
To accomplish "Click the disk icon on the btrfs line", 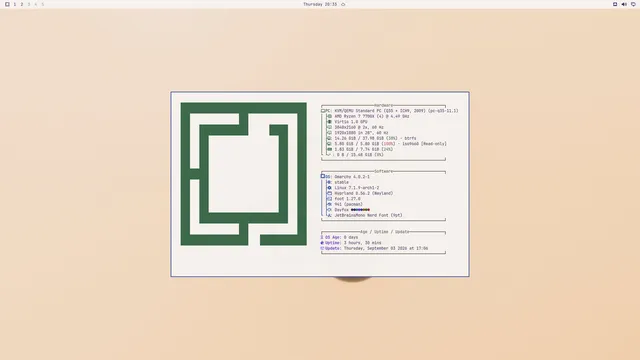I will (329, 138).
